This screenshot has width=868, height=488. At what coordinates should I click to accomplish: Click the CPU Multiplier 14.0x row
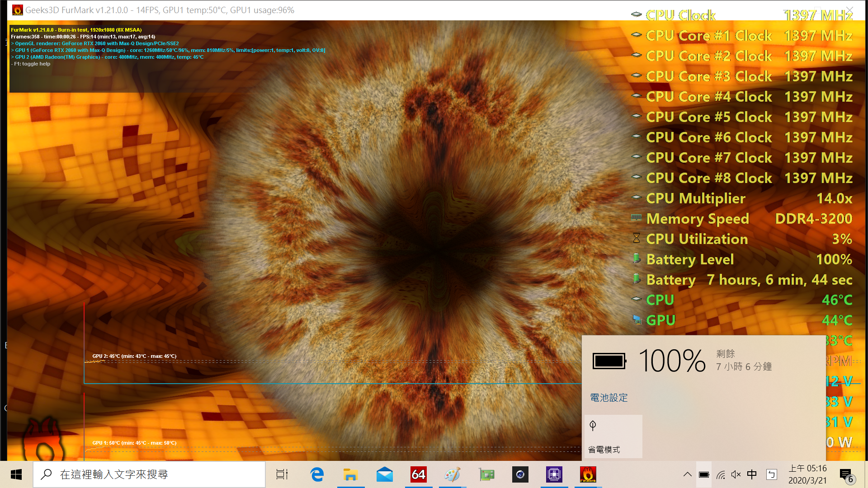pos(741,198)
